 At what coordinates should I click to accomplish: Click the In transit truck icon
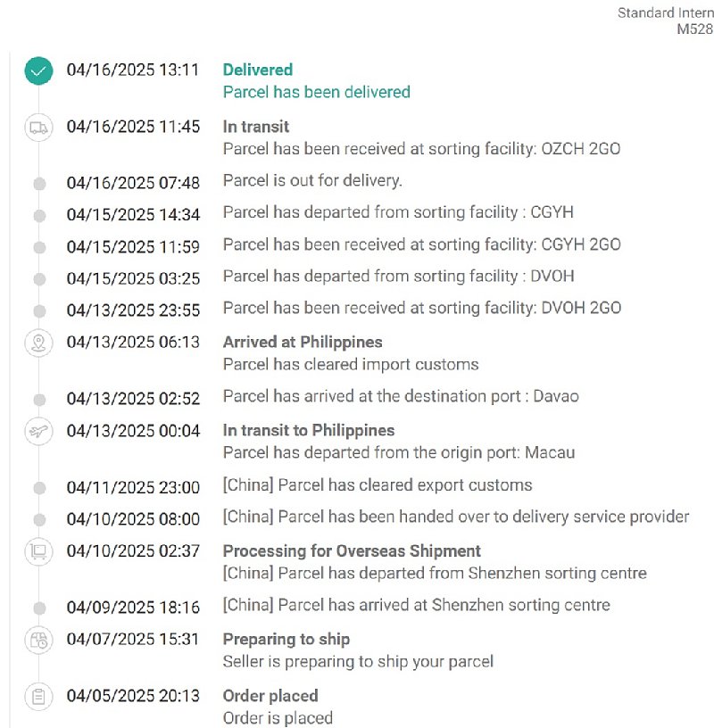click(x=38, y=128)
